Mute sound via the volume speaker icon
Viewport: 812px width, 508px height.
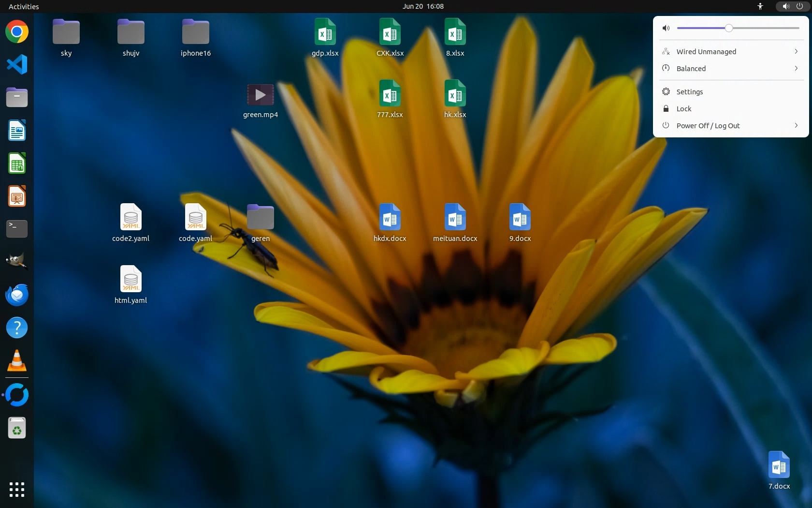[x=666, y=28]
